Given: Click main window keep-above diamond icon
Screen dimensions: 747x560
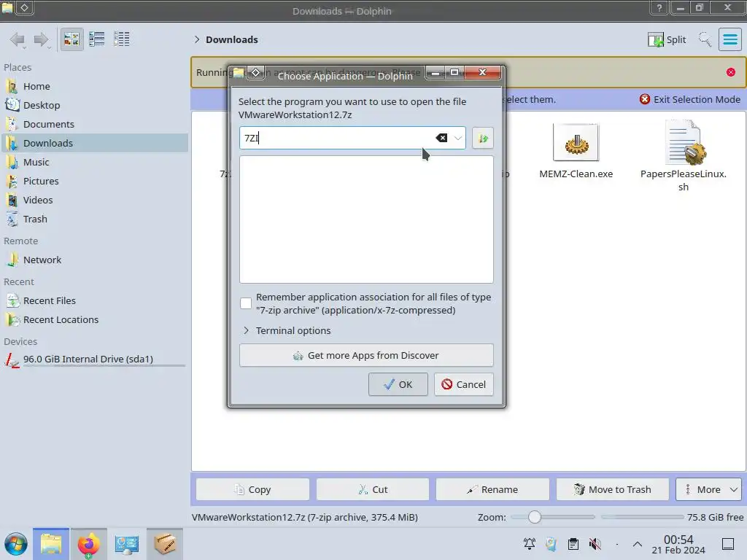Looking at the screenshot, I should (24, 7).
